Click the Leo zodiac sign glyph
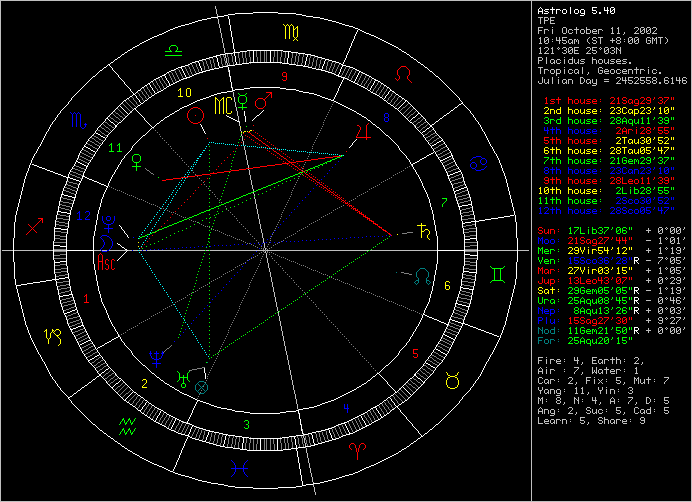 coord(403,74)
